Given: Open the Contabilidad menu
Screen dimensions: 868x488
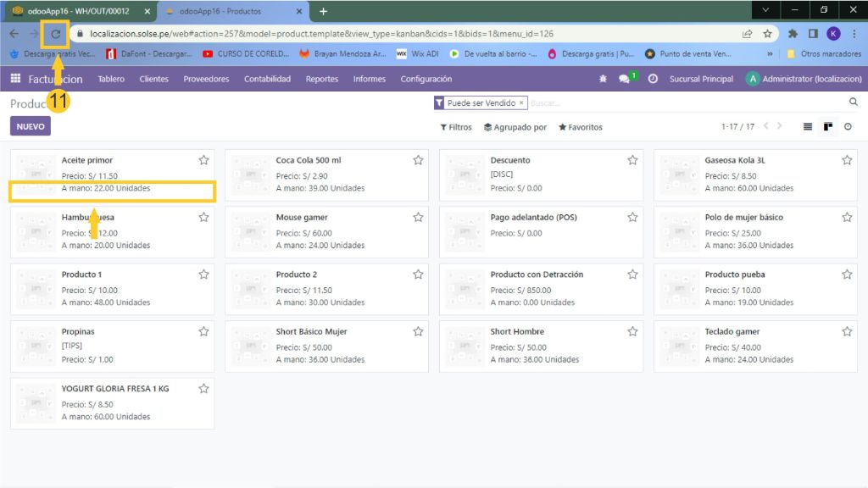Looking at the screenshot, I should 267,79.
